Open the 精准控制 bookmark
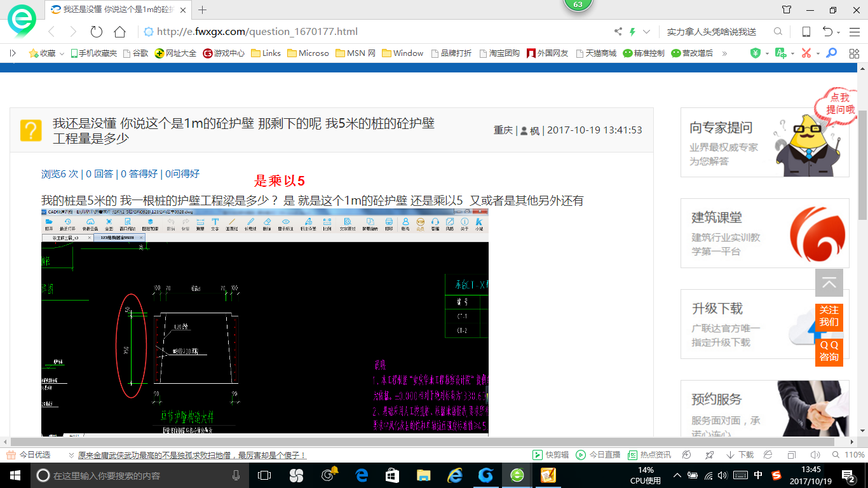The height and width of the screenshot is (488, 868). (643, 53)
